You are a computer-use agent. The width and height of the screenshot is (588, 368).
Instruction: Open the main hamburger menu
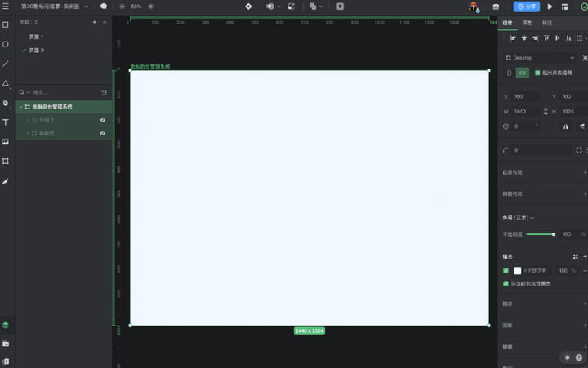coord(6,7)
